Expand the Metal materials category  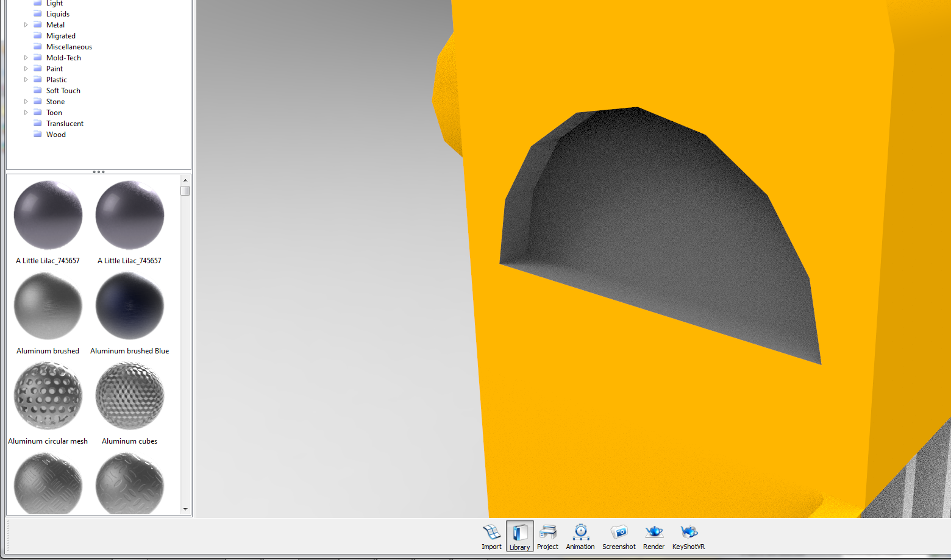pyautogui.click(x=26, y=24)
